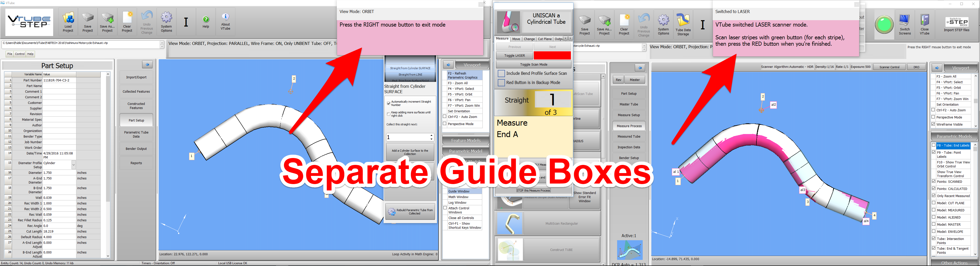The image size is (980, 266).
Task: Toggle Automatically increment Straight Number checkbox
Action: 388,103
